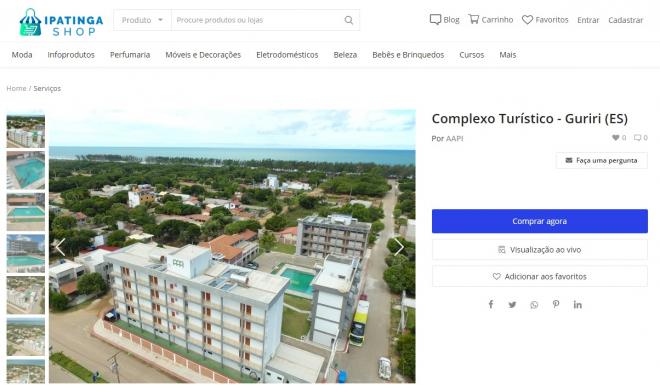Share via WhatsApp
This screenshot has width=660, height=385.
click(x=534, y=305)
